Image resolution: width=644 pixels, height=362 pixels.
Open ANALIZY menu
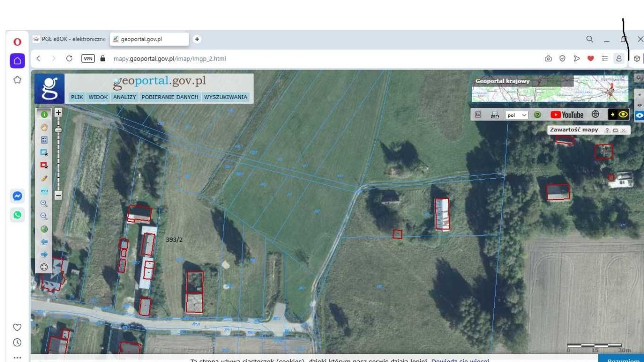(125, 98)
